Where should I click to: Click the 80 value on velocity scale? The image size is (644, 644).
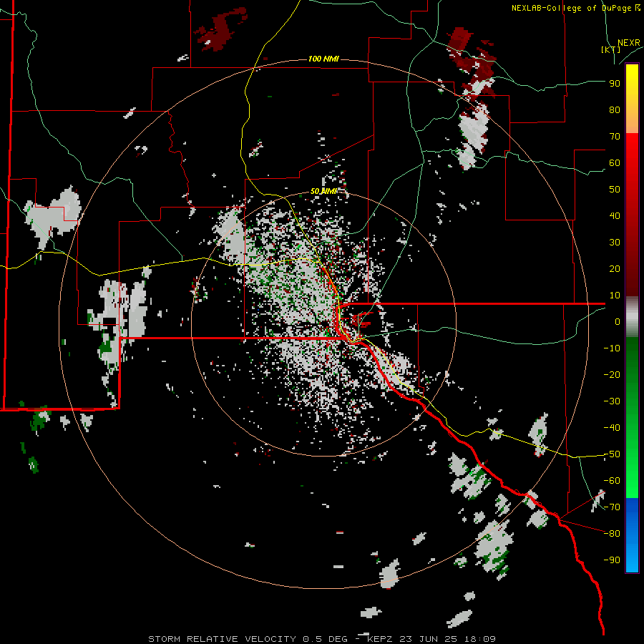coord(615,110)
